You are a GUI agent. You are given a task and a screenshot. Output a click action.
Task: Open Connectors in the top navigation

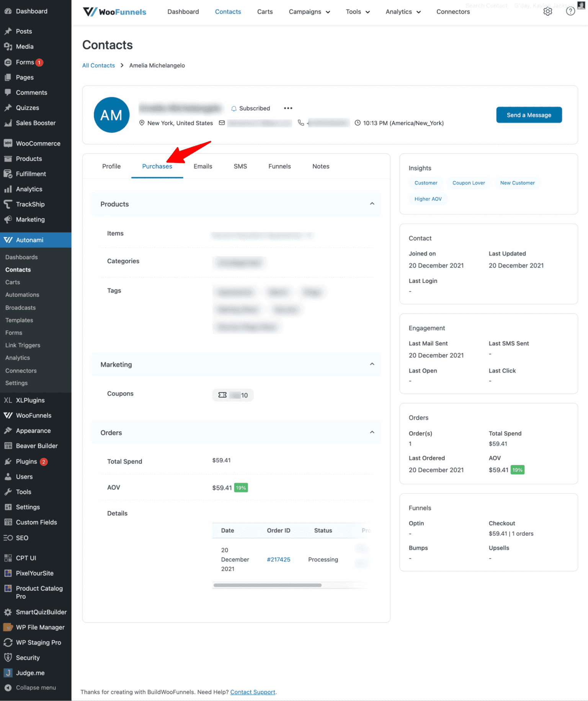[x=453, y=12]
